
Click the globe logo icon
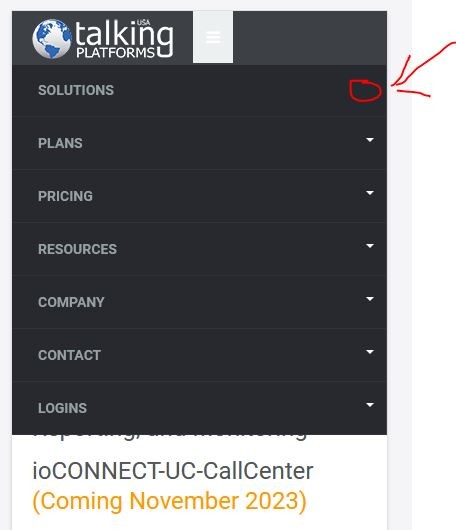pos(52,39)
